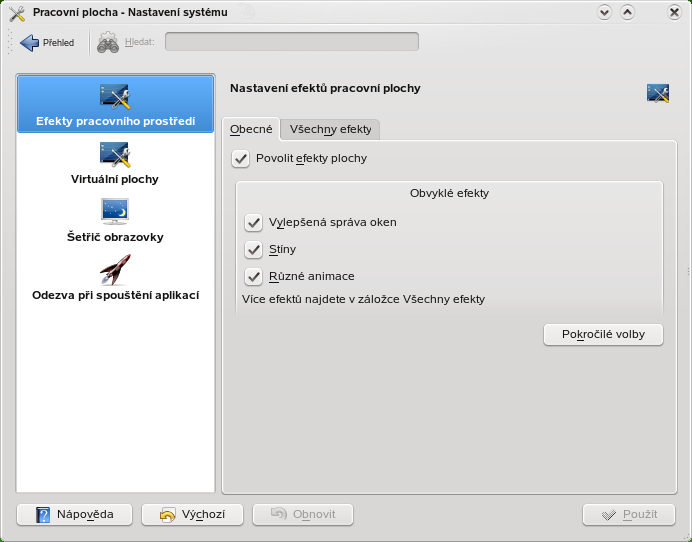Open the Odezva při spouštění rocket icon
This screenshot has width=692, height=542.
tap(115, 269)
